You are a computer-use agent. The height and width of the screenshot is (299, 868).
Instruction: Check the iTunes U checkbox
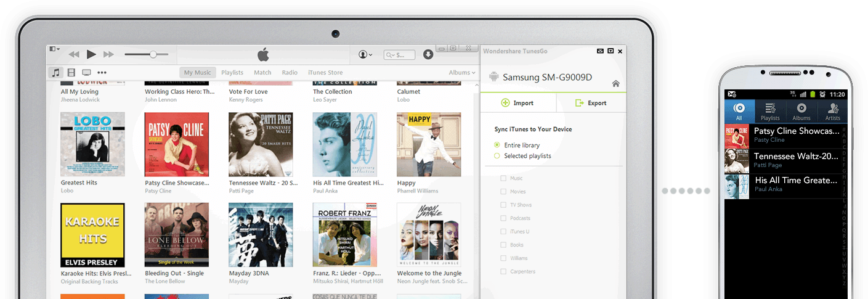[503, 232]
